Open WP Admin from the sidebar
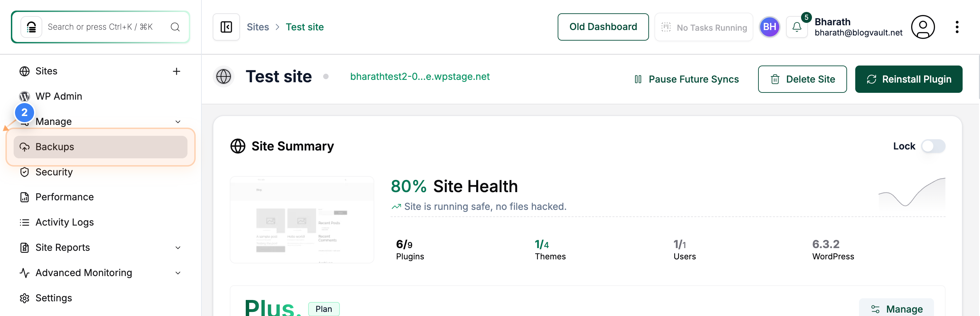The width and height of the screenshot is (980, 316). [x=59, y=96]
